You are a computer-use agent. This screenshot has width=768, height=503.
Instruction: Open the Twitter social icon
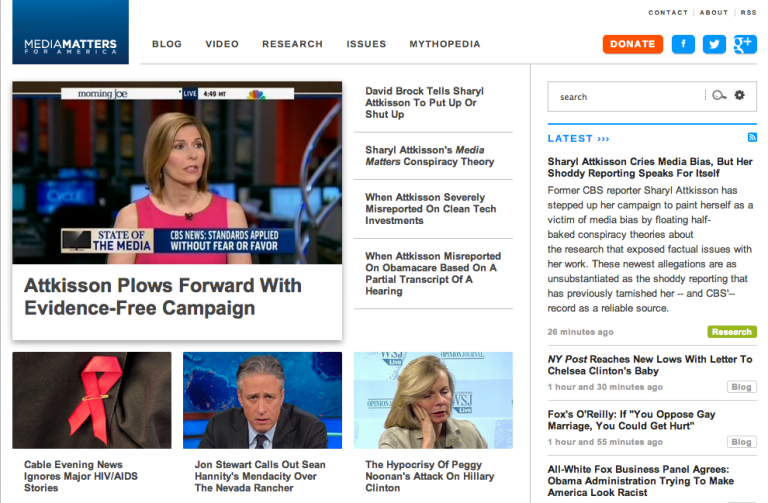point(713,44)
